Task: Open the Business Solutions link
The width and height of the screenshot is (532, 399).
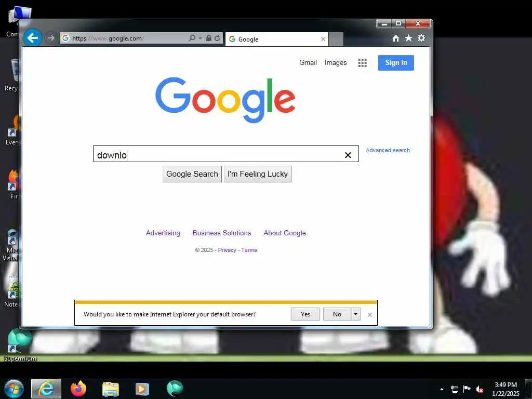Action: (x=222, y=233)
